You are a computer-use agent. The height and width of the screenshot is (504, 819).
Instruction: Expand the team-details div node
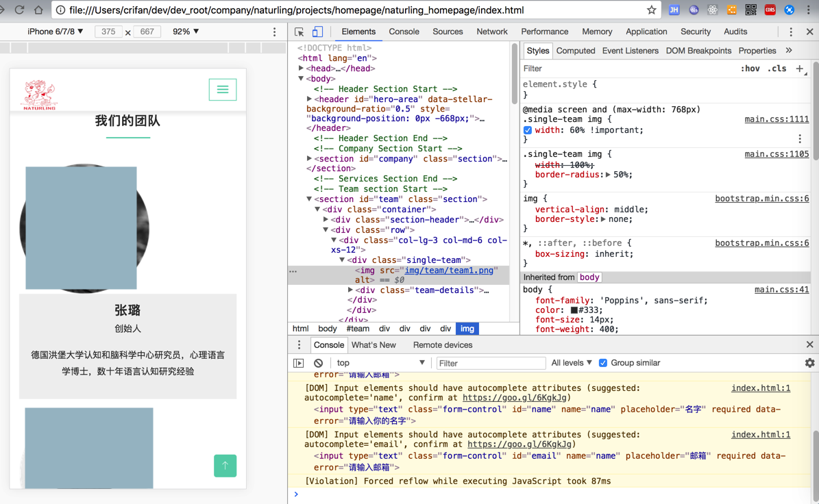click(350, 290)
